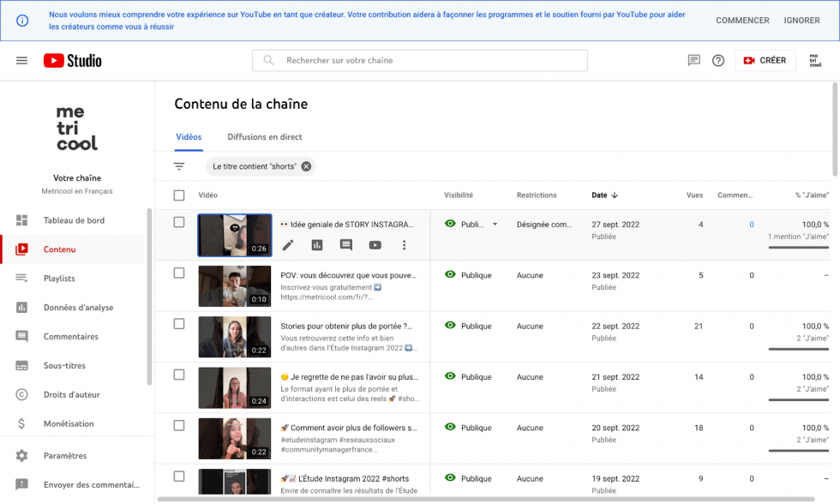Image resolution: width=840 pixels, height=504 pixels.
Task: Sort by the Date column arrow
Action: pyautogui.click(x=615, y=195)
